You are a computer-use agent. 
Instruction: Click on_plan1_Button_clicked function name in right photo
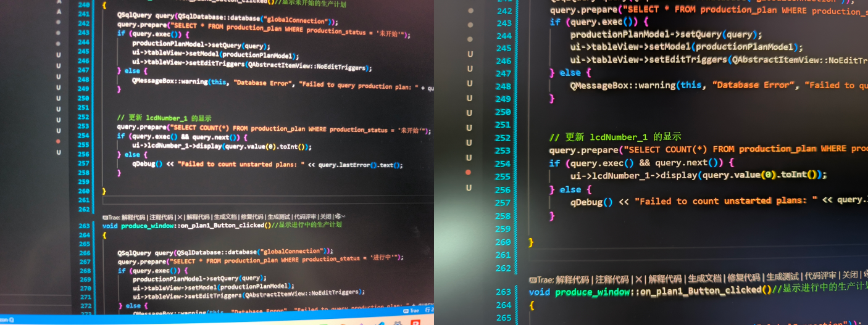pyautogui.click(x=699, y=290)
